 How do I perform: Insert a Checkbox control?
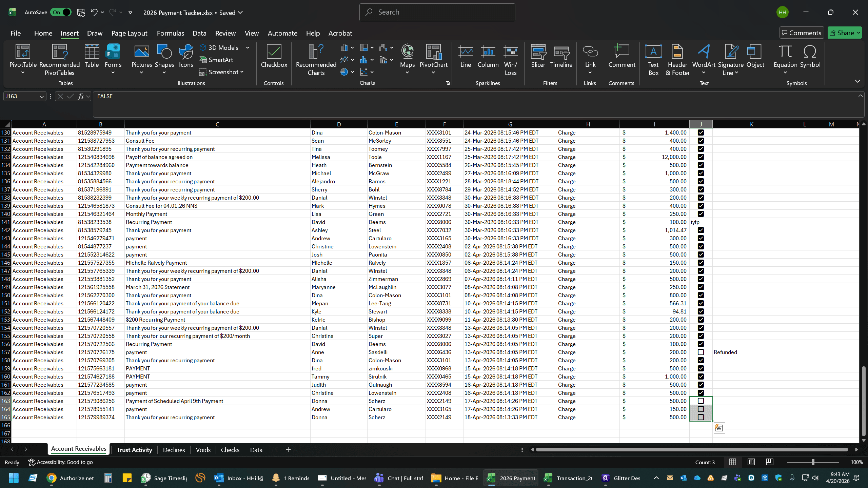pyautogui.click(x=274, y=56)
